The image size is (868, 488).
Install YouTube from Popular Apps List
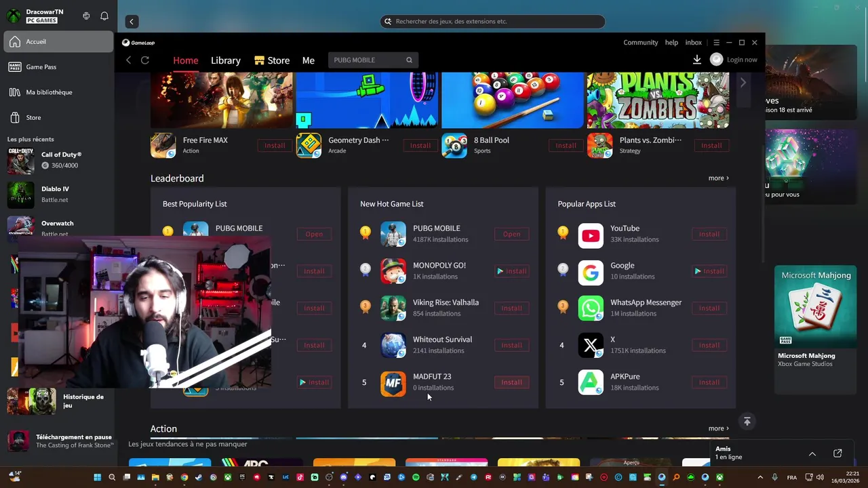click(x=709, y=235)
